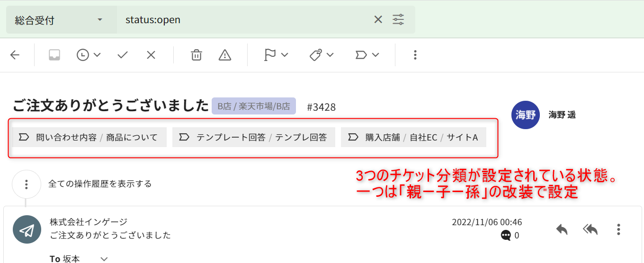This screenshot has height=263, width=644.
Task: Click the 購入店舗 / 自社EC / サイトA label
Action: coord(413,137)
